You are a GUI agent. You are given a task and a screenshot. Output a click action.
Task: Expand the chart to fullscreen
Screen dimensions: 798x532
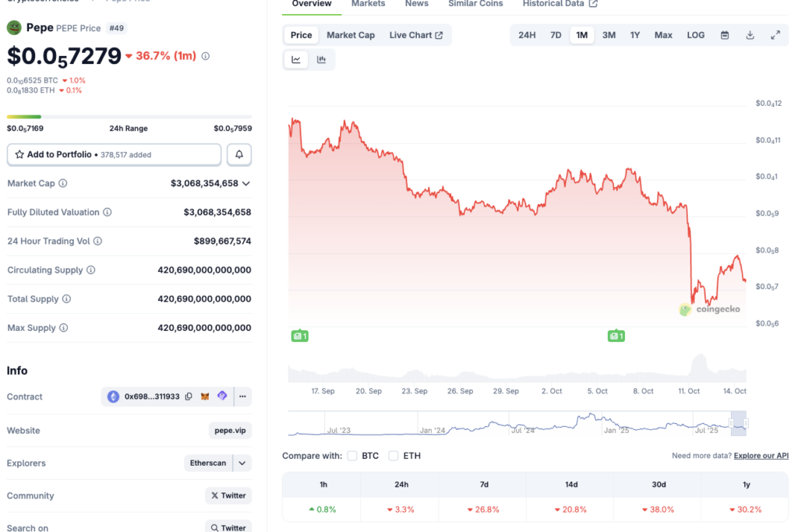point(775,35)
